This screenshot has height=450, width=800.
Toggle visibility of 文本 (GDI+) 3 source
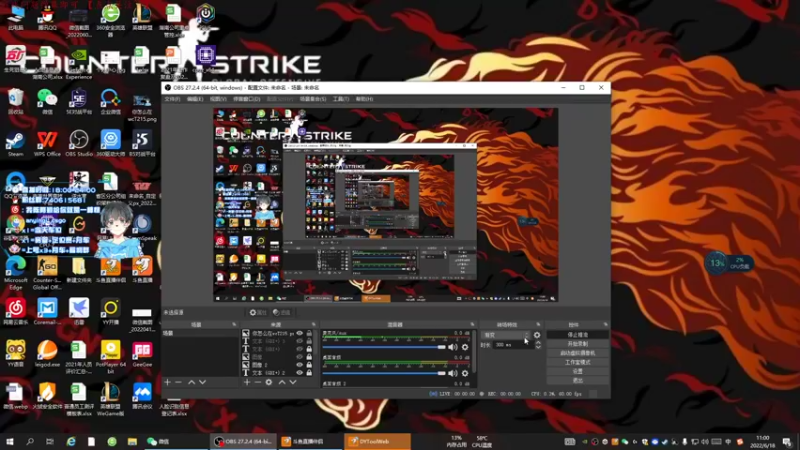[x=299, y=341]
